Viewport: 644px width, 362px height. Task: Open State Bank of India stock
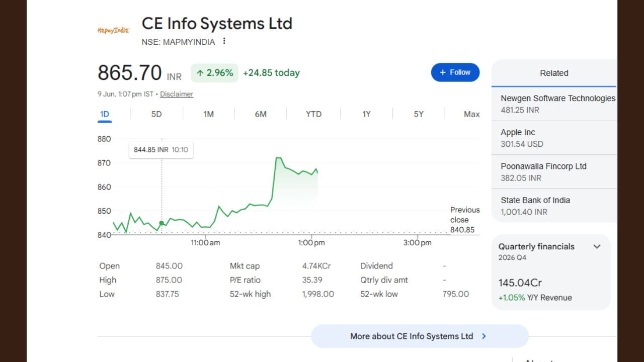coord(554,206)
